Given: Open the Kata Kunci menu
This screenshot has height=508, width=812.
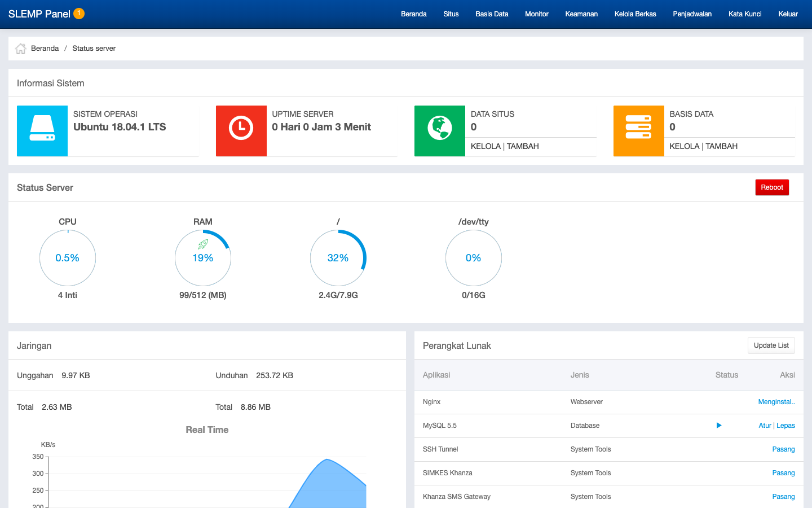Looking at the screenshot, I should tap(745, 14).
